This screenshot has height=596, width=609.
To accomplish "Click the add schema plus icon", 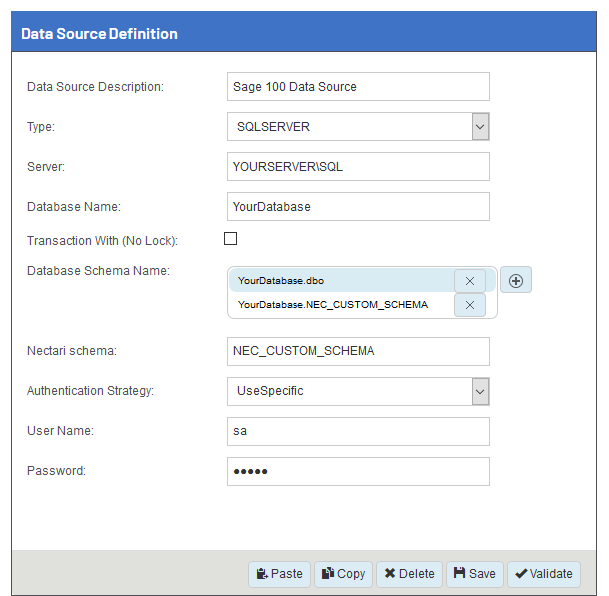I will [x=516, y=281].
